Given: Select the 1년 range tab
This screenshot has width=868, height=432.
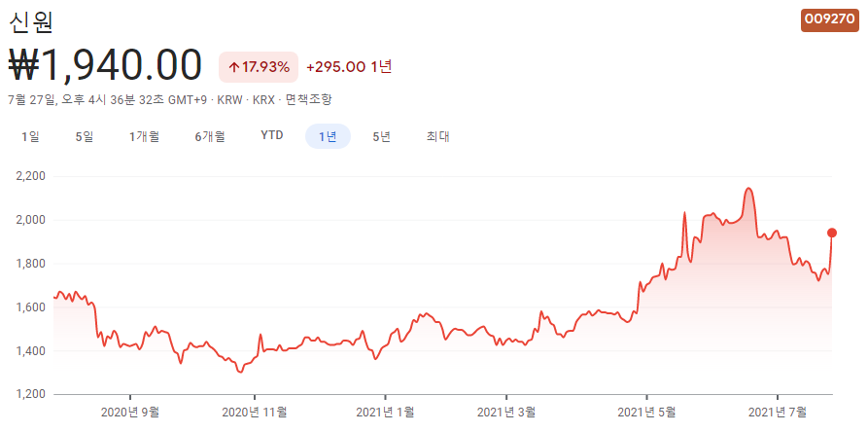Looking at the screenshot, I should [x=328, y=137].
